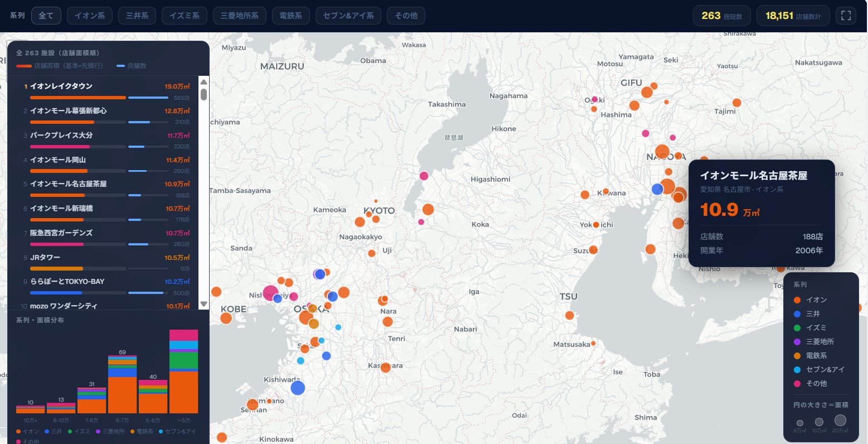Click the イオン orange swatch in map legend
This screenshot has width=868, height=444.
click(x=797, y=300)
